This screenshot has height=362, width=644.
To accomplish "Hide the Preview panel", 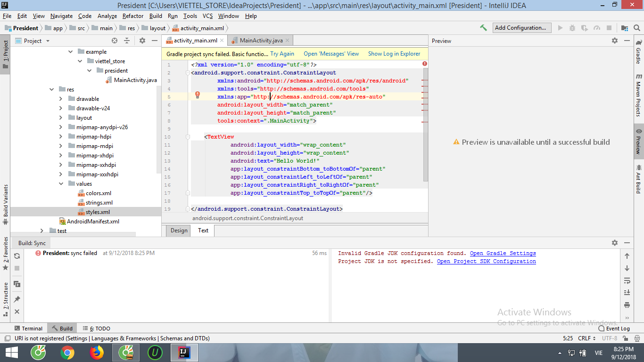I will click(x=627, y=41).
